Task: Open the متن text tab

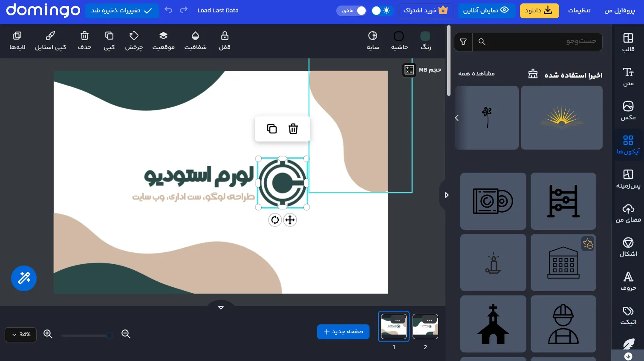Action: pos(628,76)
